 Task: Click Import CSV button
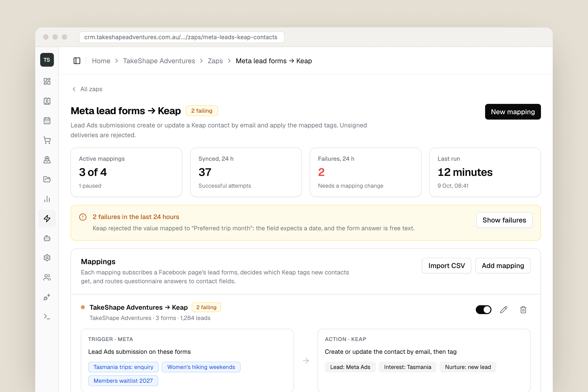(x=446, y=266)
